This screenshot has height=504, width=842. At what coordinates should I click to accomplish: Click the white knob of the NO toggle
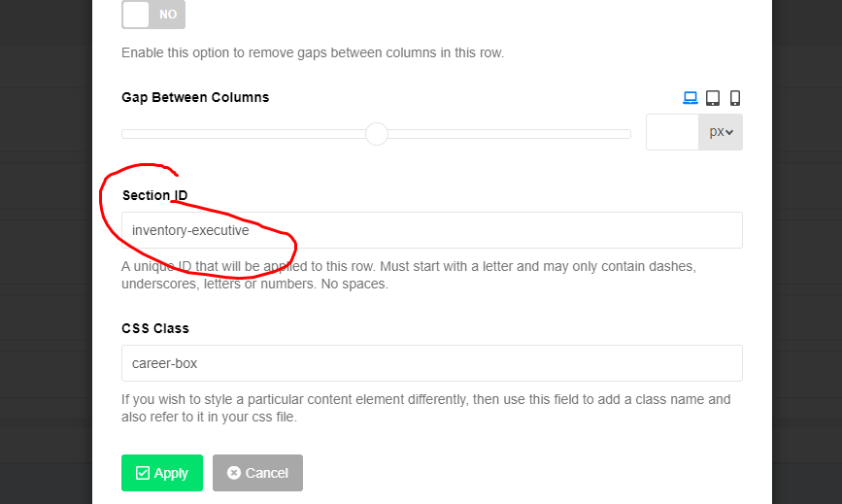click(x=136, y=15)
